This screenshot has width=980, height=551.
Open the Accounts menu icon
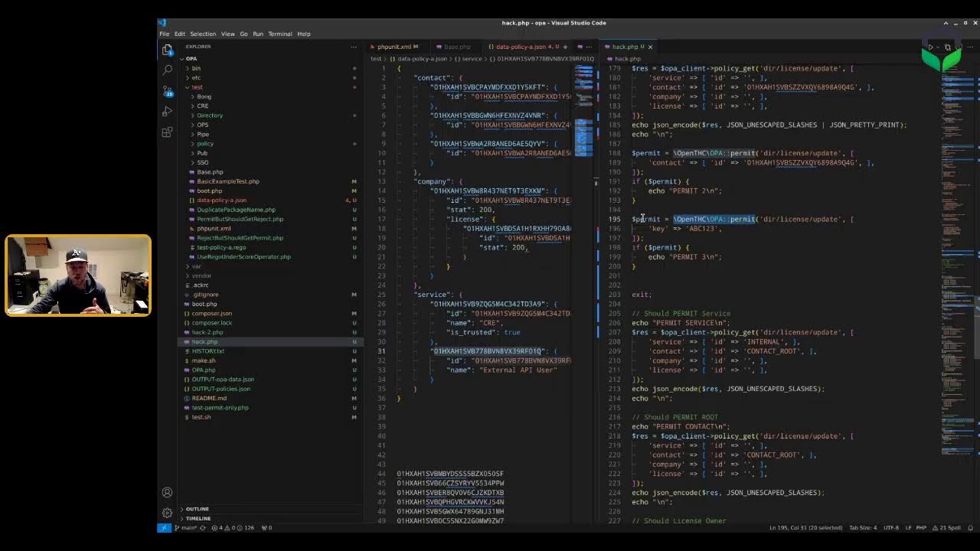click(167, 492)
